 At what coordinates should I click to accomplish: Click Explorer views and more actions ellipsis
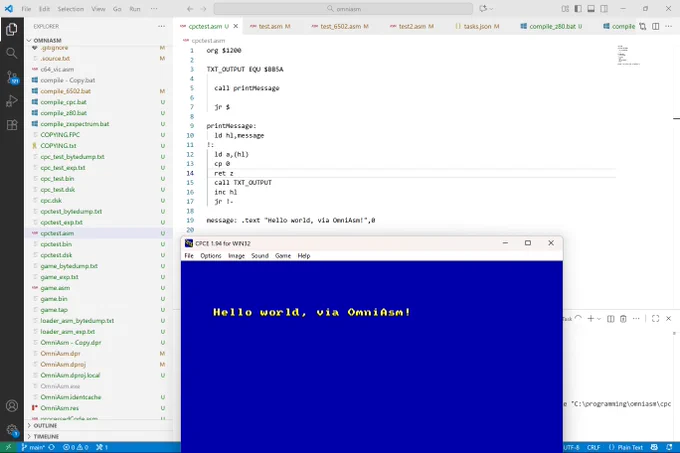(161, 26)
